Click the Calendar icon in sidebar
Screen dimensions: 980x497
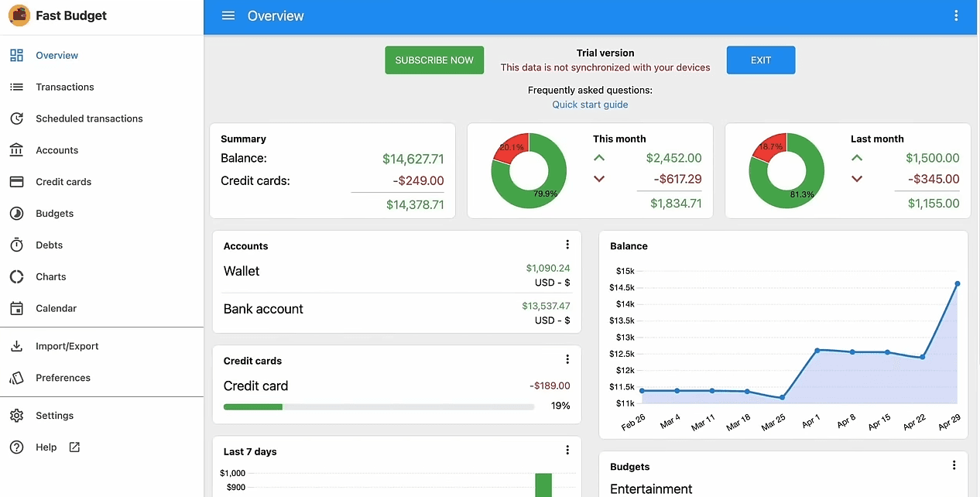coord(16,308)
